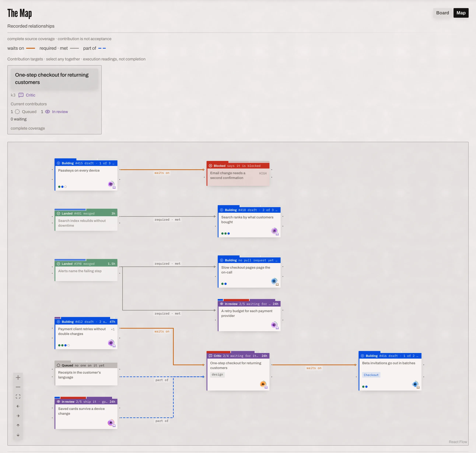476x453 pixels.
Task: Click the agent avatar on Passkeys card
Action: 111,184
